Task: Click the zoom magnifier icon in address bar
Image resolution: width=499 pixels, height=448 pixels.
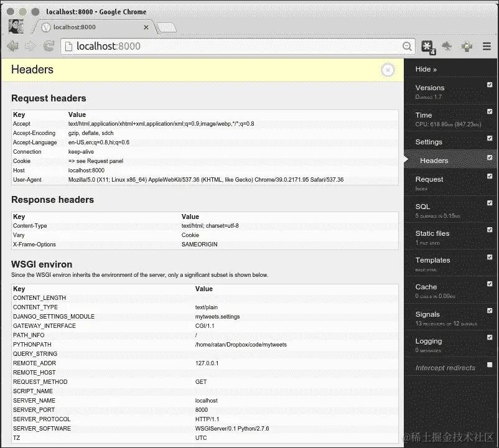Action: [407, 47]
